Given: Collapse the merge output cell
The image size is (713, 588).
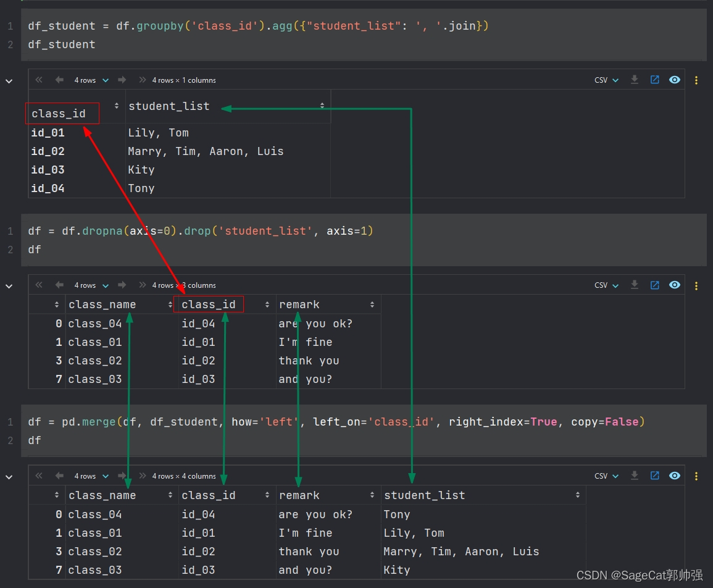Looking at the screenshot, I should pos(9,477).
